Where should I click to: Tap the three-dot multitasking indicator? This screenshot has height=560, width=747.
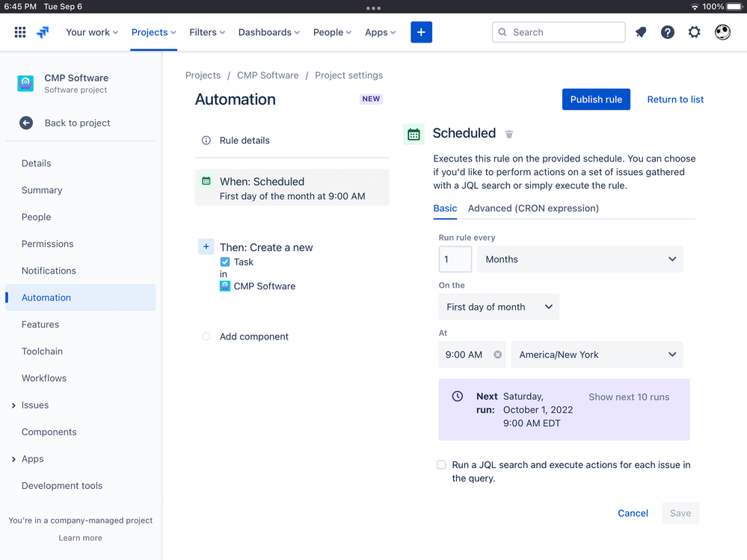click(x=373, y=8)
